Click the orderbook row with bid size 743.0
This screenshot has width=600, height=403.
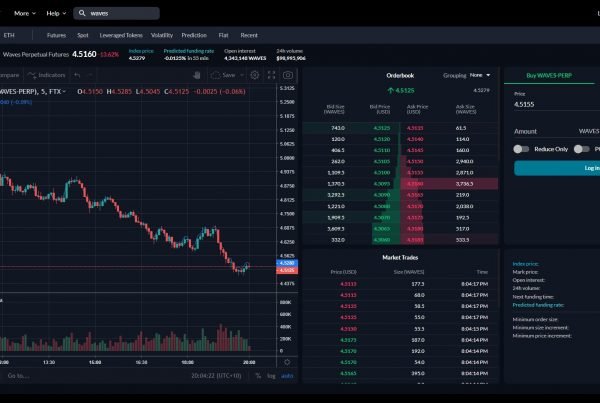(400, 128)
